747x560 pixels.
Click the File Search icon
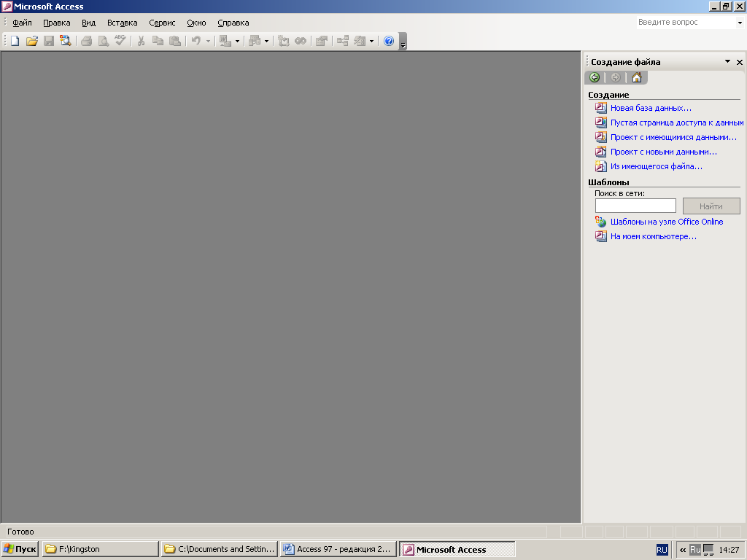point(65,41)
